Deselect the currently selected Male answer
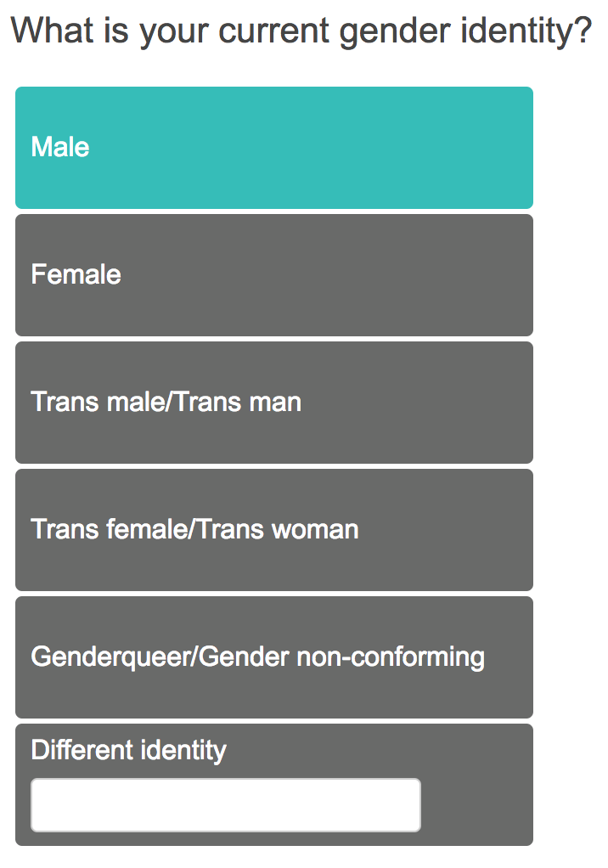Viewport: 608px width, 868px height. click(x=273, y=148)
